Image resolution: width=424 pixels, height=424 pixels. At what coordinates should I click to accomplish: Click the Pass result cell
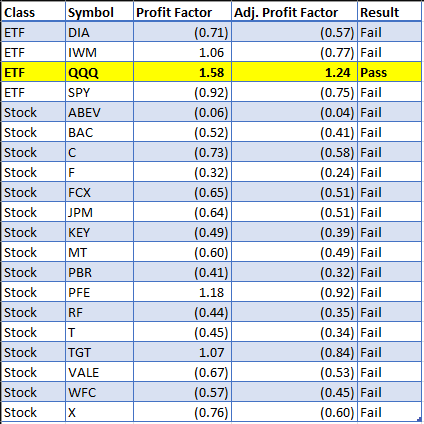coord(389,72)
